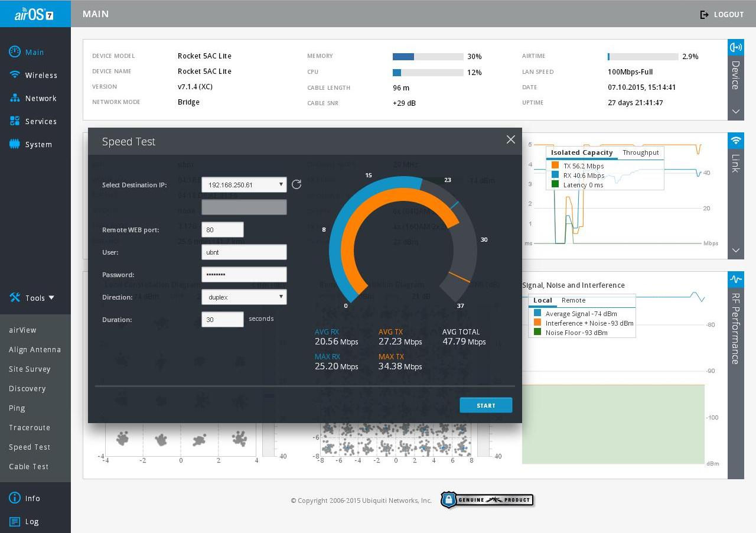Click the Tools wrench icon
Image resolution: width=756 pixels, height=533 pixels.
[x=15, y=298]
